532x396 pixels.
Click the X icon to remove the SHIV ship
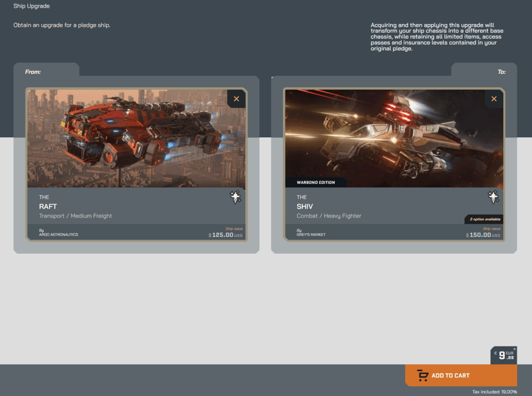point(494,99)
